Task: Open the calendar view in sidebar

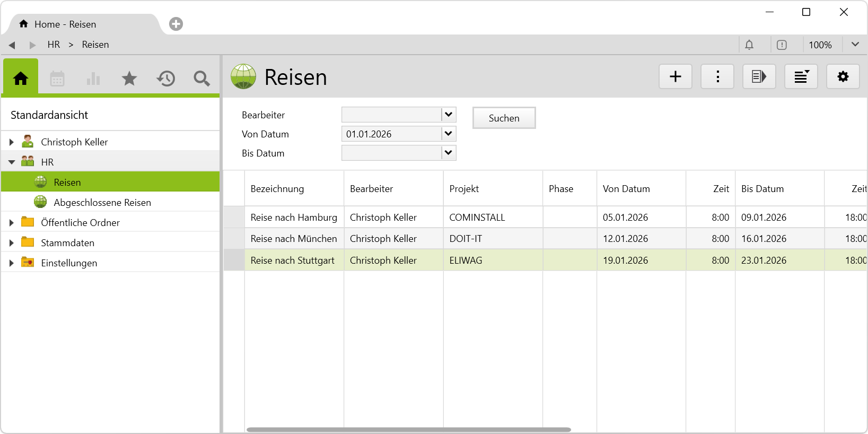Action: point(57,79)
